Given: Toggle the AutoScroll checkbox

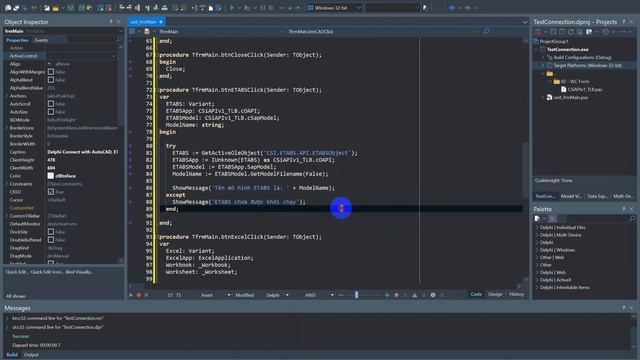Looking at the screenshot, I should pyautogui.click(x=51, y=104).
